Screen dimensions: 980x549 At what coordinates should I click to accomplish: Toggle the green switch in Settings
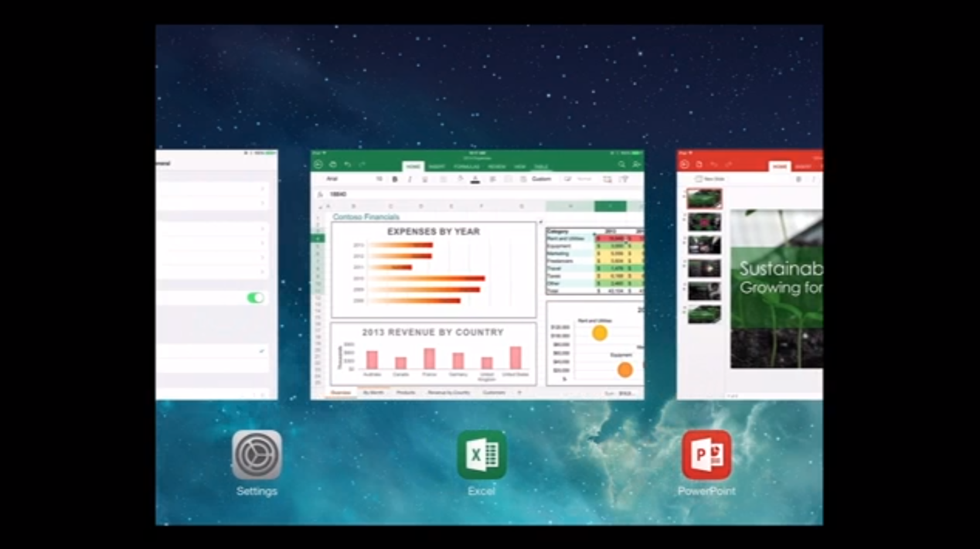point(255,298)
